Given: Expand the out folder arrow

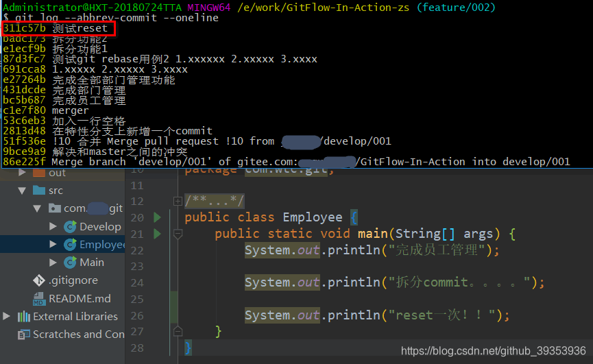Looking at the screenshot, I should tap(22, 173).
